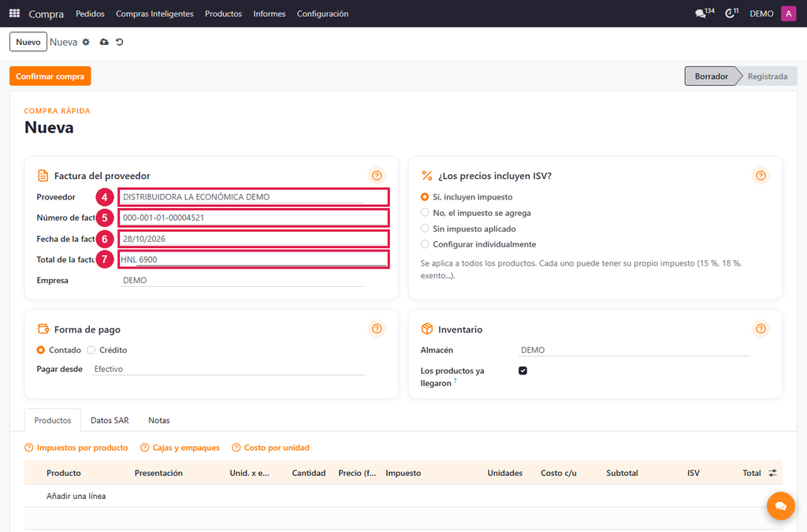Open the 'Pagar desde' dropdown

pos(229,369)
